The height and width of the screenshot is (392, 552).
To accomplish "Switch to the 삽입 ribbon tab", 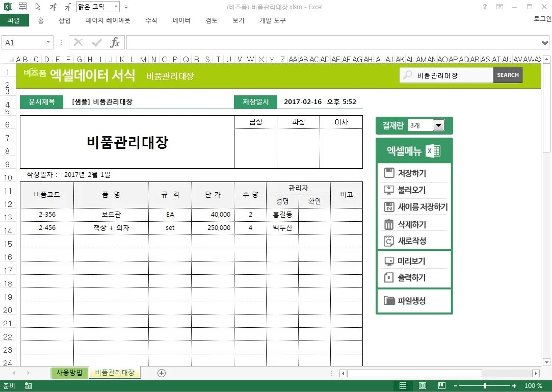I will point(64,20).
